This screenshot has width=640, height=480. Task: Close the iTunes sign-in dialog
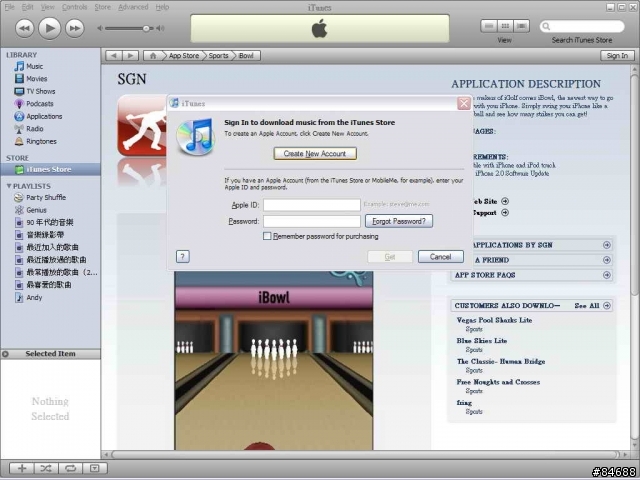pyautogui.click(x=464, y=104)
